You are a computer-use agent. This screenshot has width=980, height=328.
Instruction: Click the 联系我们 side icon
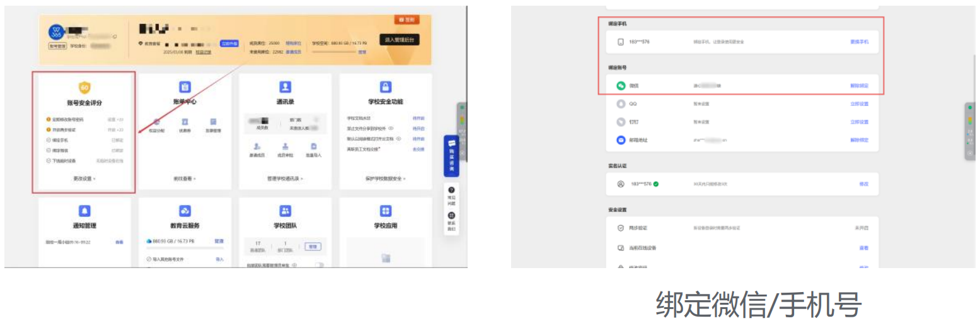tap(451, 216)
